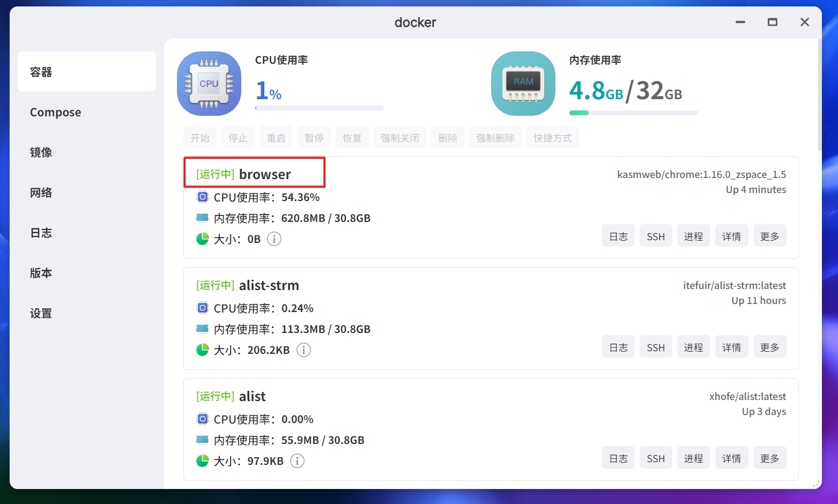Open 日志 for the alist-strm container
Viewport: 838px width, 504px height.
pos(618,347)
